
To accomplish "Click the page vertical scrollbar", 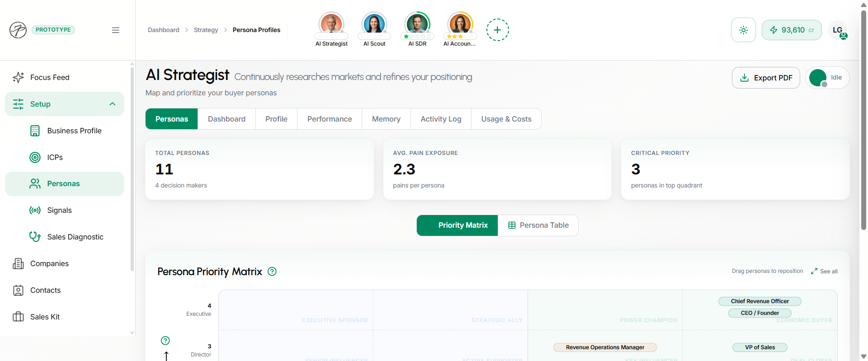I will coord(863,120).
